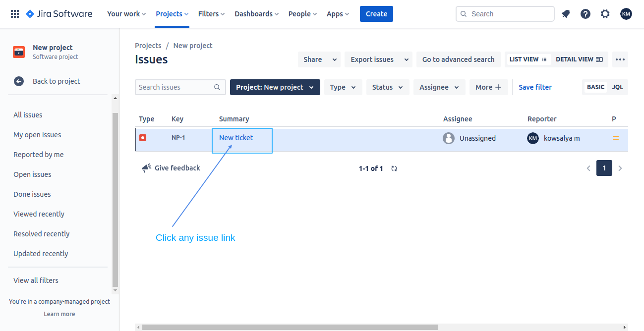This screenshot has height=331, width=644.
Task: Select Open issues filter
Action: pos(32,174)
